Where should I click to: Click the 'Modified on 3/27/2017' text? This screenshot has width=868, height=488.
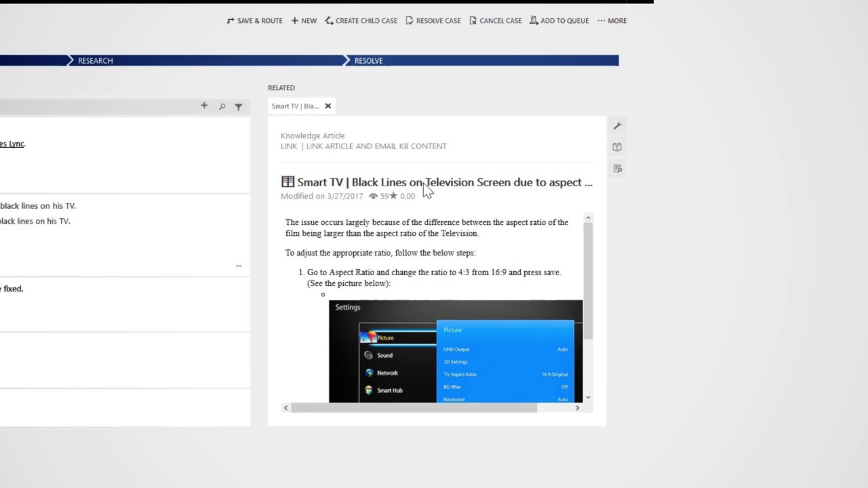322,196
